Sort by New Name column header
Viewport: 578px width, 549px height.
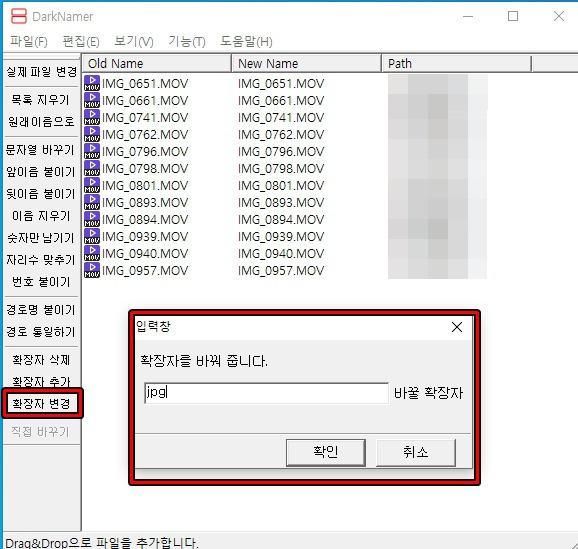[306, 63]
